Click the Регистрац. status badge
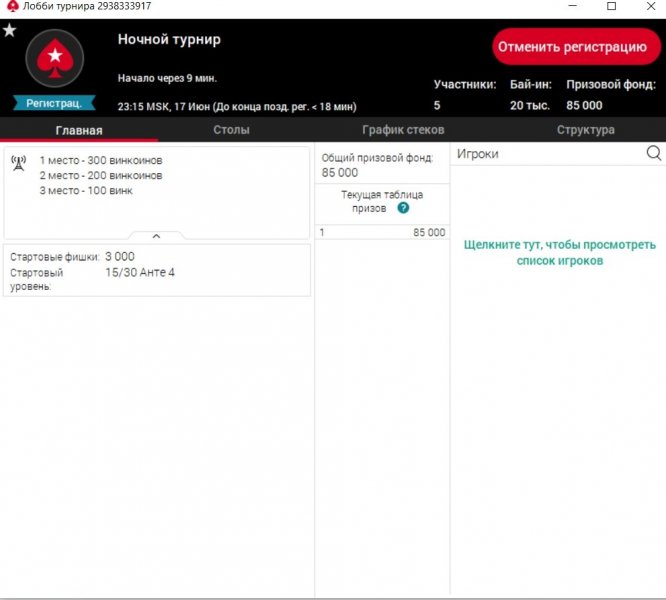Image resolution: width=666 pixels, height=600 pixels. point(54,103)
